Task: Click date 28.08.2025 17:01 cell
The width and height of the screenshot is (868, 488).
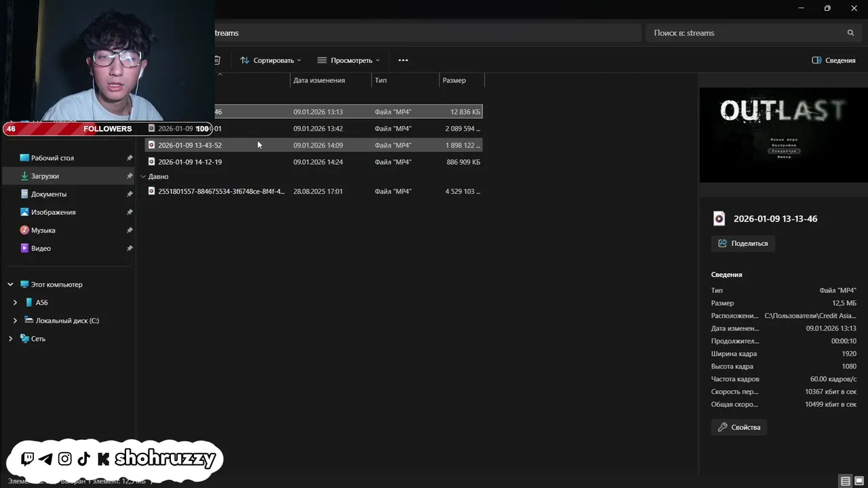Action: [x=318, y=191]
